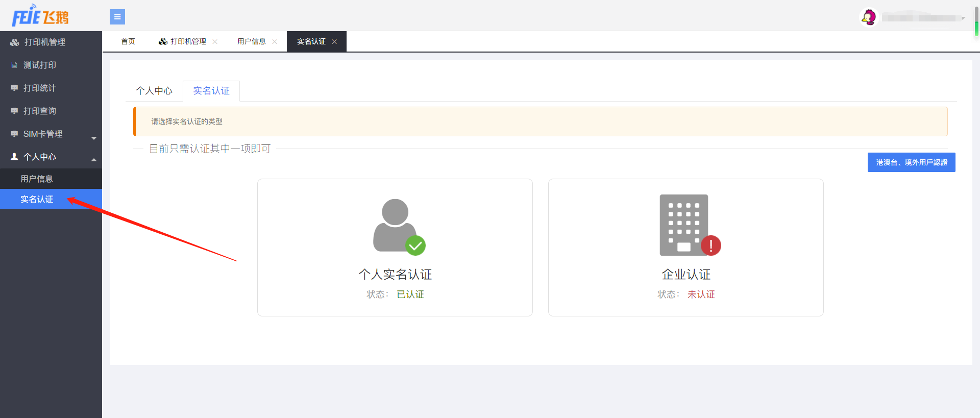Click the 打印机管理 sidebar icon
The width and height of the screenshot is (980, 418).
click(x=15, y=42)
